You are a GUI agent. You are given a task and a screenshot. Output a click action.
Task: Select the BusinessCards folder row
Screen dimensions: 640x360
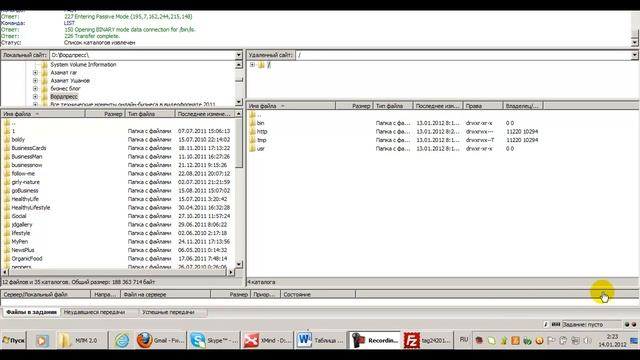(x=118, y=148)
